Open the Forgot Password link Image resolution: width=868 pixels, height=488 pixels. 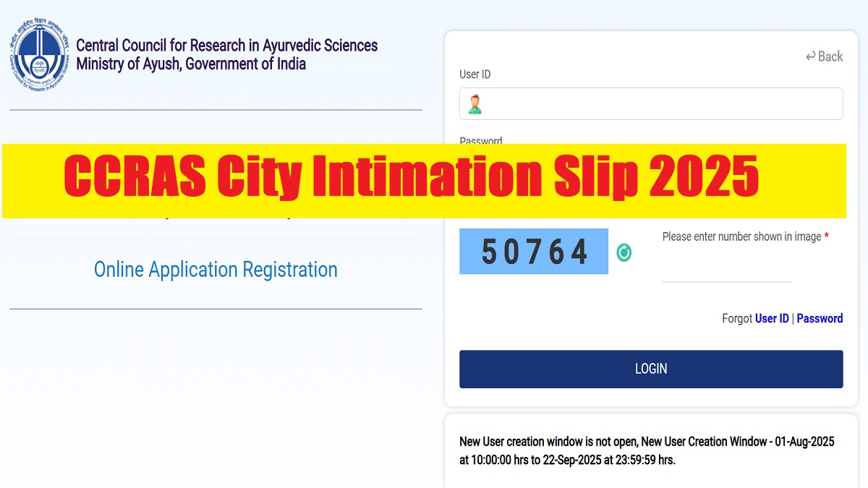(x=820, y=318)
